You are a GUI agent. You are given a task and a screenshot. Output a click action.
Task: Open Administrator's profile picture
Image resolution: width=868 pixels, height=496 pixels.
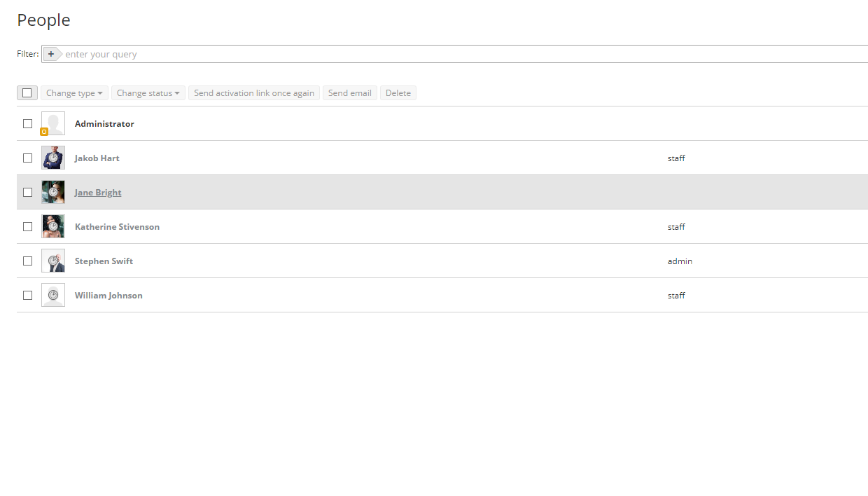click(52, 123)
